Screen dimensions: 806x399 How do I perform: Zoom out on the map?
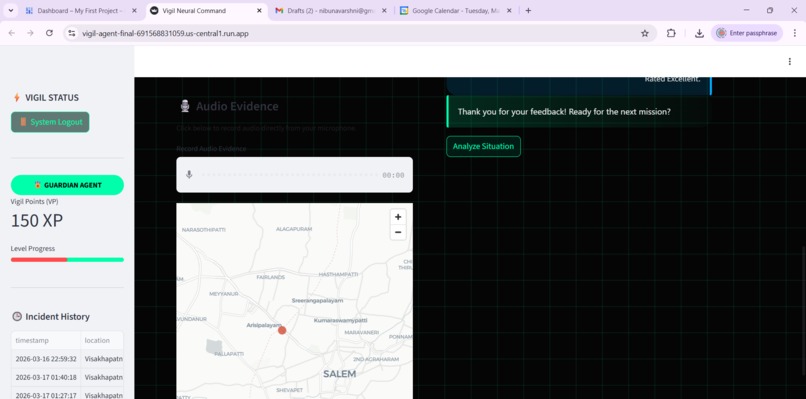pyautogui.click(x=398, y=232)
